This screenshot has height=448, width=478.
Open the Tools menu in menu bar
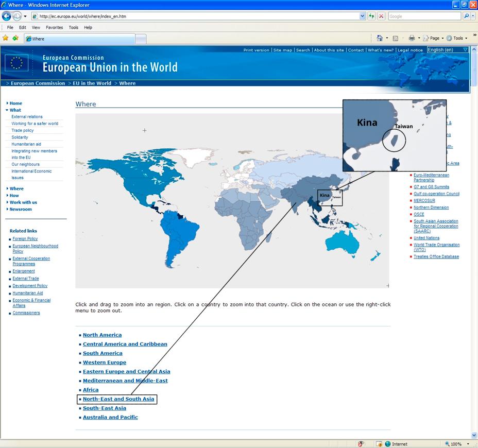click(74, 27)
